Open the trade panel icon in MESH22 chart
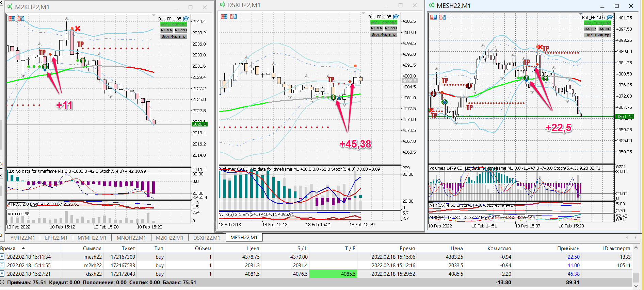The height and width of the screenshot is (290, 644). [x=433, y=17]
